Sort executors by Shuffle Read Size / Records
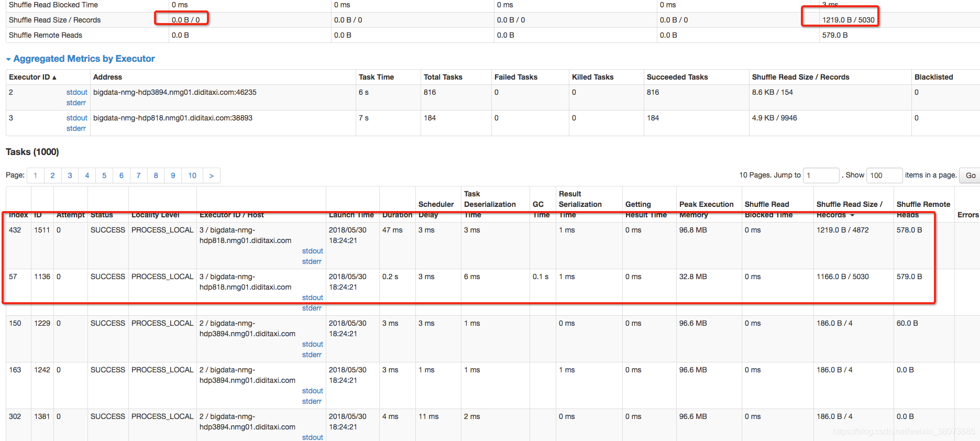The height and width of the screenshot is (441, 980). [800, 77]
